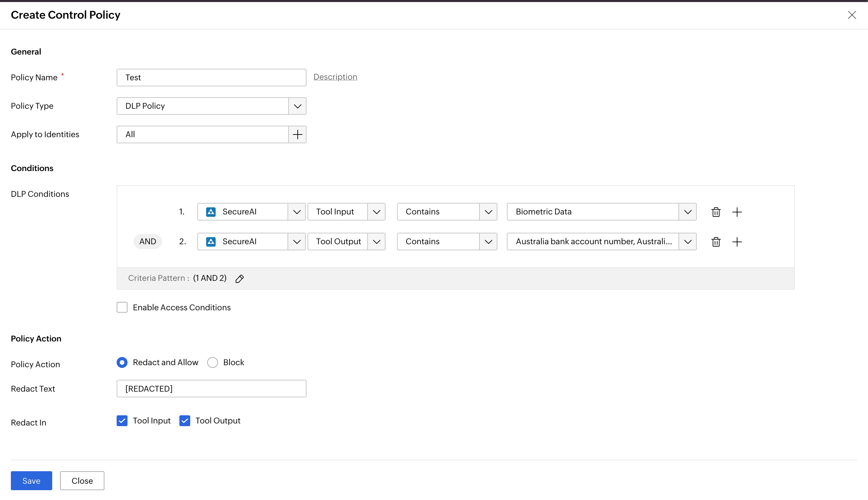Select Redact and Allow radio button
The width and height of the screenshot is (868, 500).
point(122,362)
